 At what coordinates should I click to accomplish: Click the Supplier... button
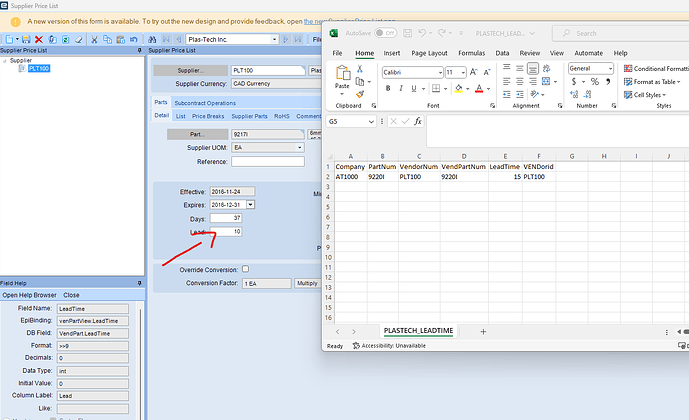point(189,71)
